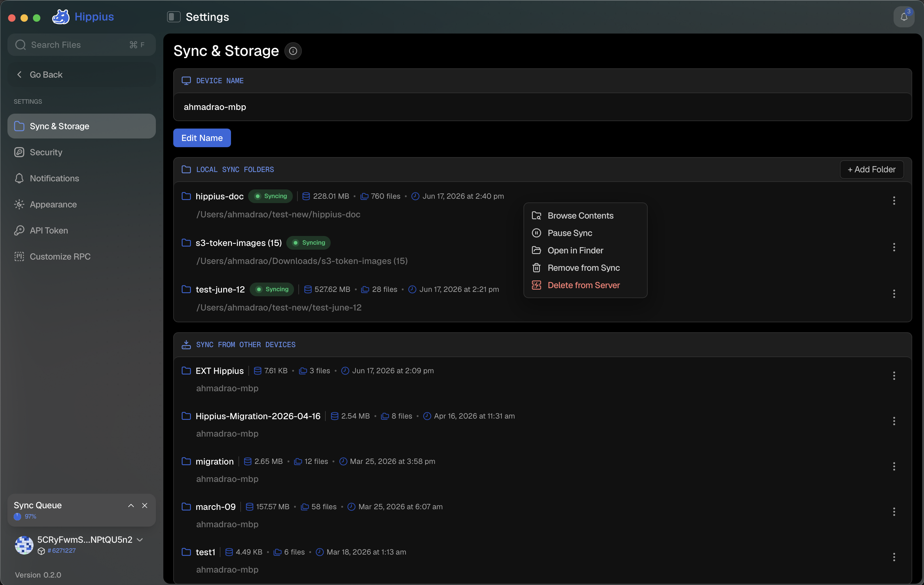Click clock icon next to Jun 17 2:21 pm
The width and height of the screenshot is (924, 585).
[412, 289]
